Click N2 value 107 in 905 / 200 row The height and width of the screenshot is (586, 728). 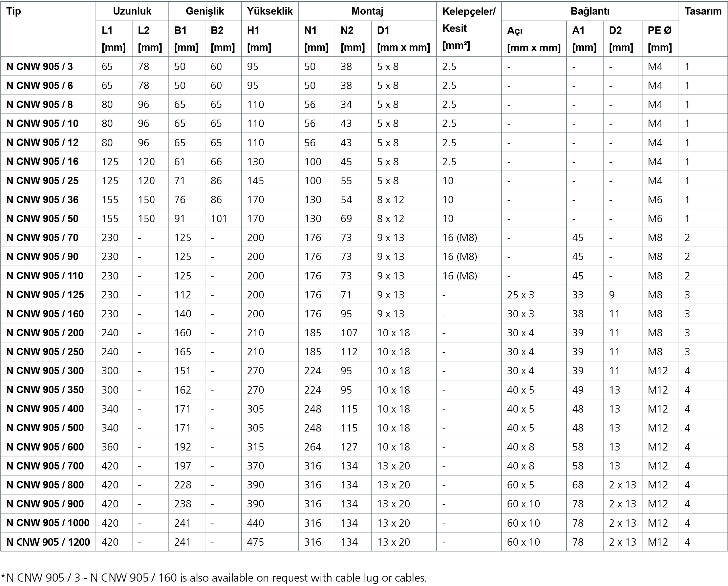point(349,333)
